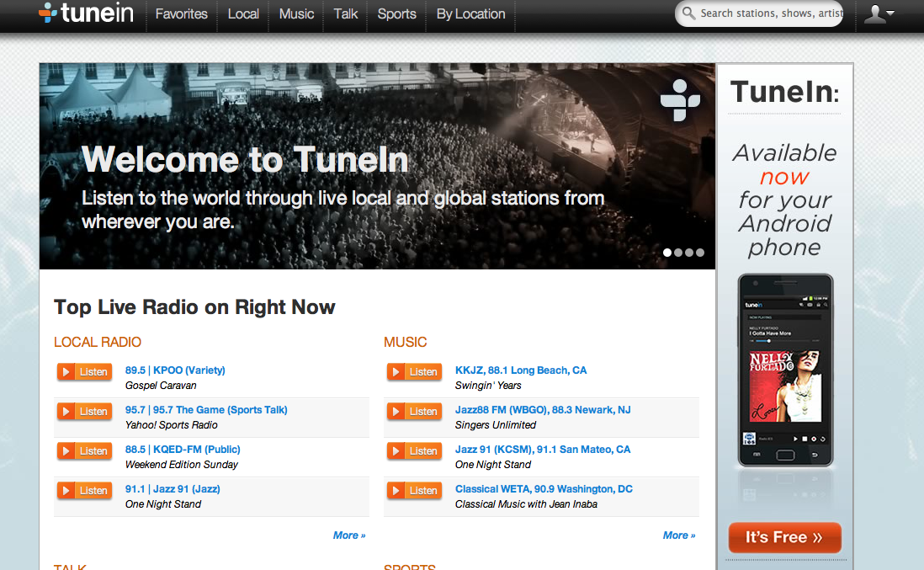
Task: Open Classical WETA, 90.9 Washington link
Action: (544, 488)
